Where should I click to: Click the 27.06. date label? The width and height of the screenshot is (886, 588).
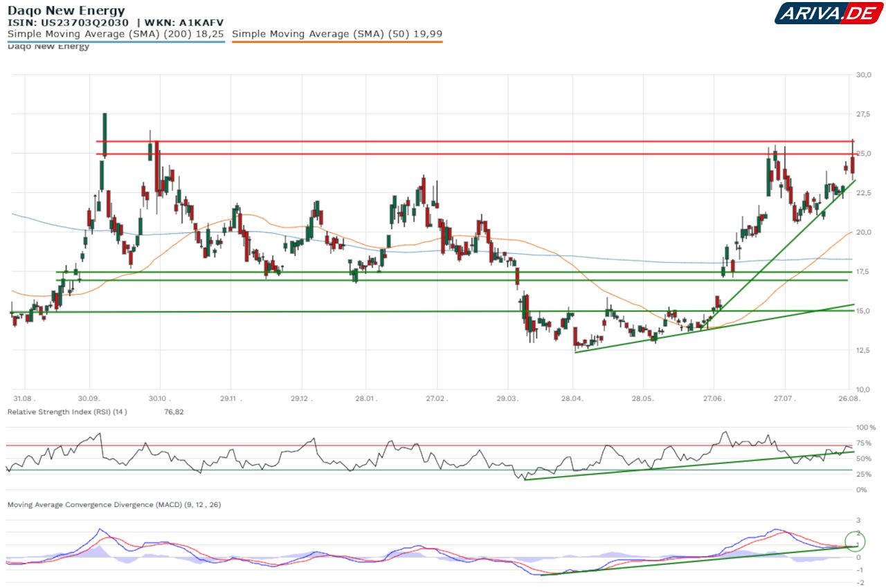(714, 399)
